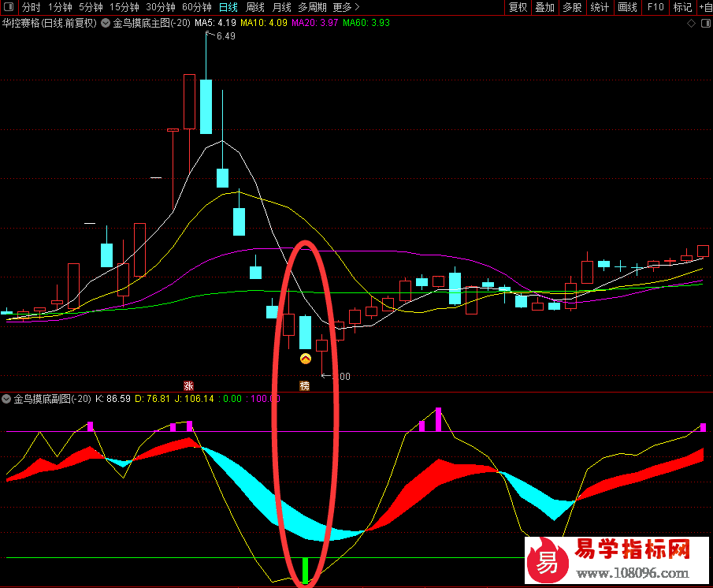Click the 6.49 high price label
This screenshot has height=588, width=713.
click(226, 36)
